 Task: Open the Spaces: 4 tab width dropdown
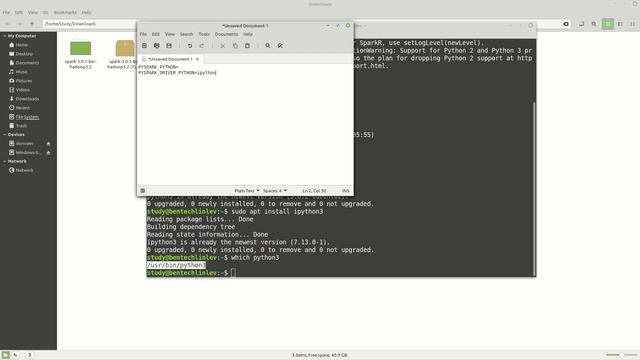pyautogui.click(x=275, y=191)
